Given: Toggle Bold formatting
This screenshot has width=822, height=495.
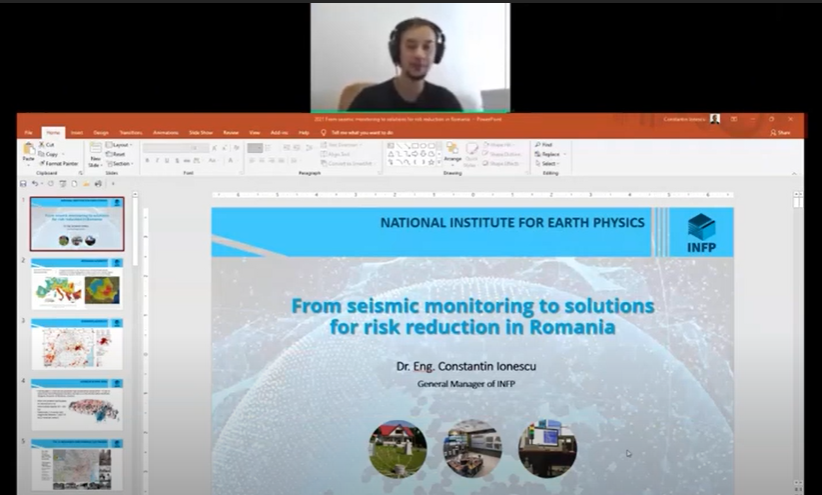Looking at the screenshot, I should 147,161.
